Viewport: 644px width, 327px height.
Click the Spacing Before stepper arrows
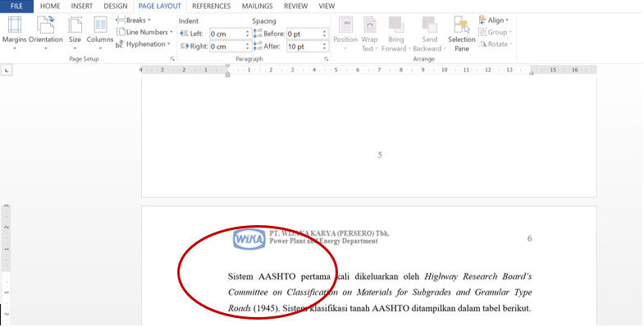click(325, 34)
